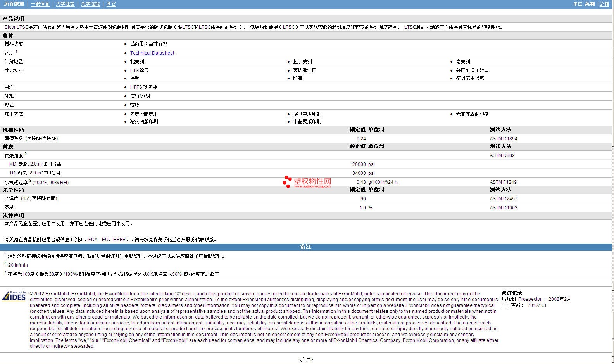614x364 pixels.
Task: Click the 密封范围很宽 feature
Action: pyautogui.click(x=470, y=78)
